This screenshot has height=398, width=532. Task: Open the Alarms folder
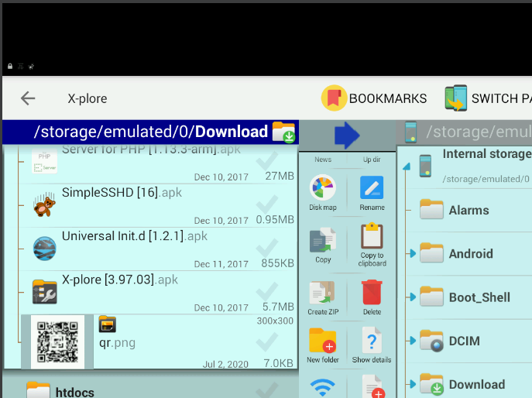(468, 210)
